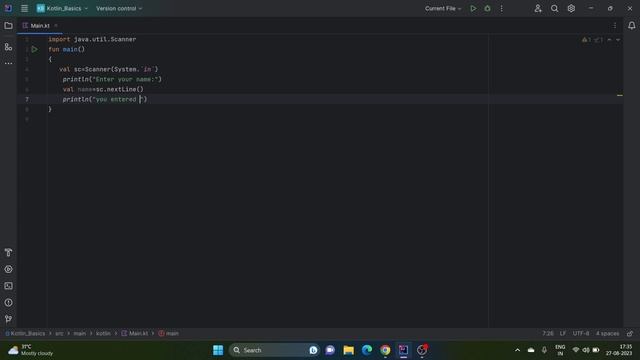This screenshot has height=360, width=640.
Task: Click line number 7 in the gutter
Action: [x=27, y=99]
